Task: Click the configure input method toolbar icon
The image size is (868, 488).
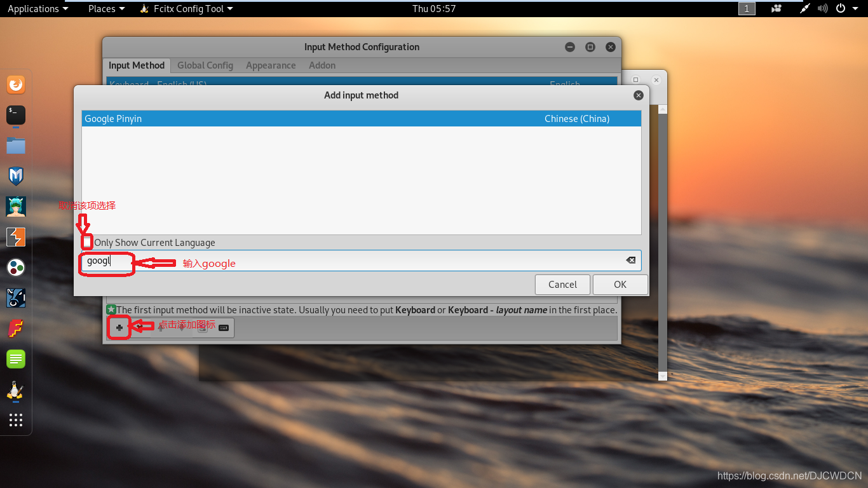Action: (202, 328)
